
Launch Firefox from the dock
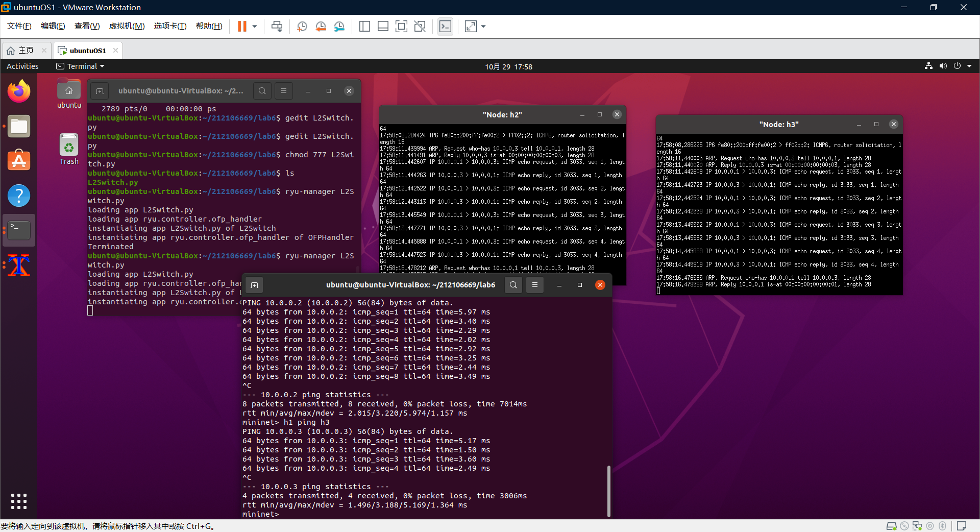coord(19,91)
